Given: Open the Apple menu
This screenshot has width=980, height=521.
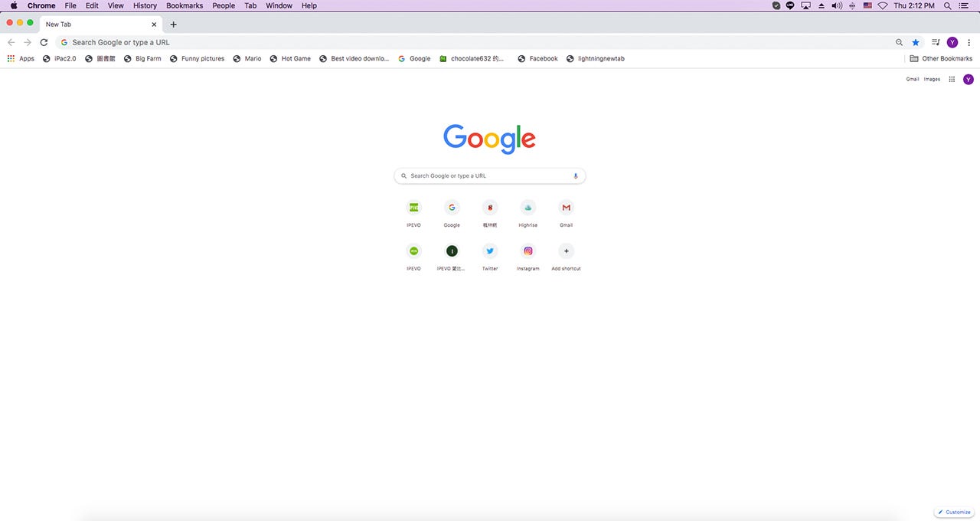Looking at the screenshot, I should (x=14, y=5).
